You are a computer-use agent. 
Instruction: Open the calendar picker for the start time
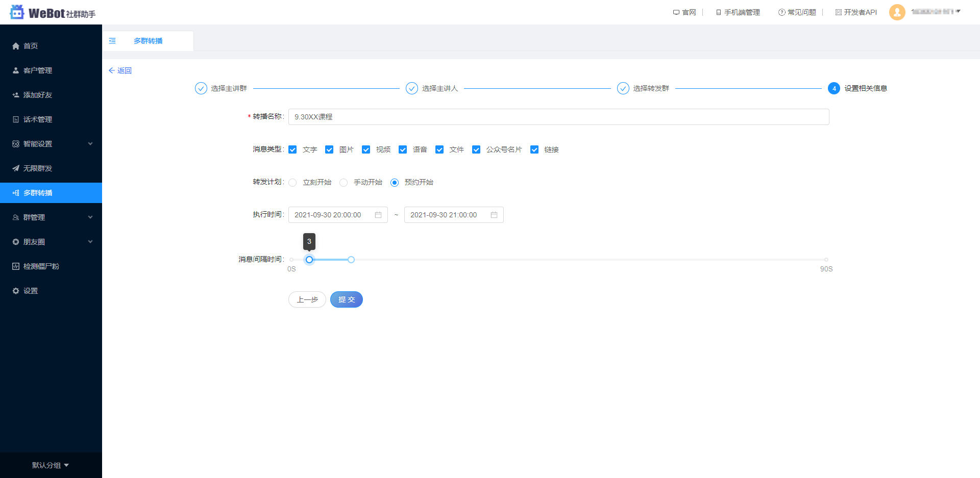pos(378,215)
